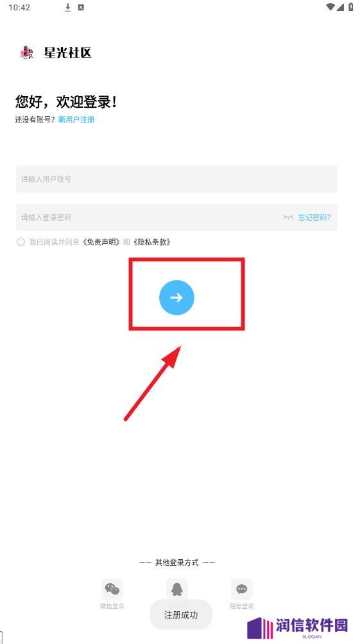This screenshot has width=362, height=644.
Task: Tap the Wi-Fi status bar icon
Action: pos(331,7)
